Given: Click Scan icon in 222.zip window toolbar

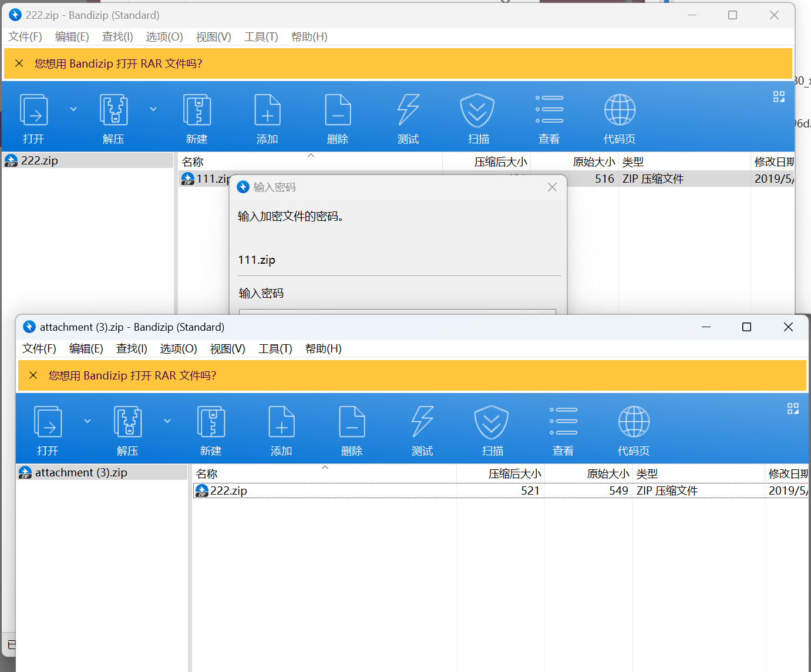Looking at the screenshot, I should (477, 110).
